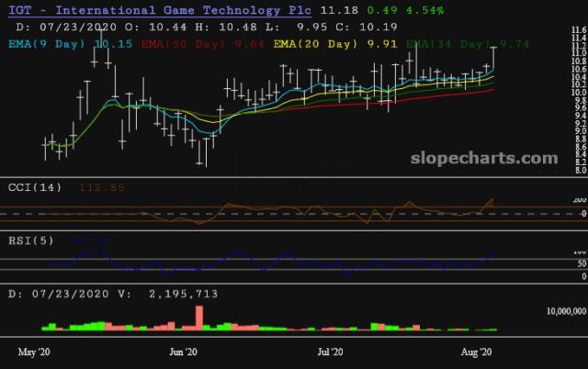Select the EMA(20 Day) legend label

[x=316, y=44]
